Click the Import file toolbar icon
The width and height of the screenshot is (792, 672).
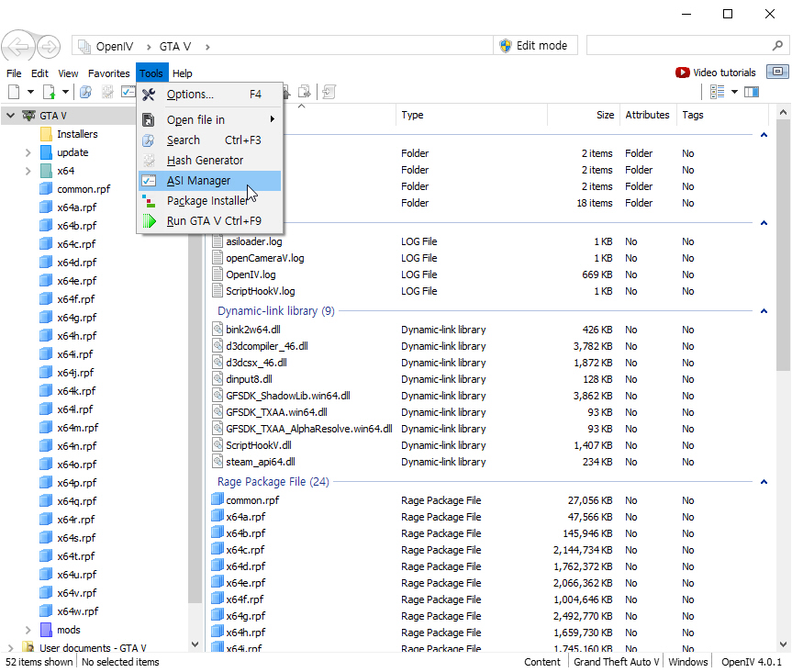(50, 92)
